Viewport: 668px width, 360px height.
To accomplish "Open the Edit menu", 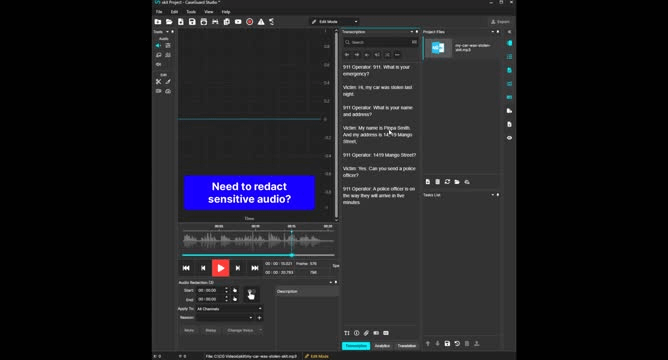I will (x=174, y=12).
